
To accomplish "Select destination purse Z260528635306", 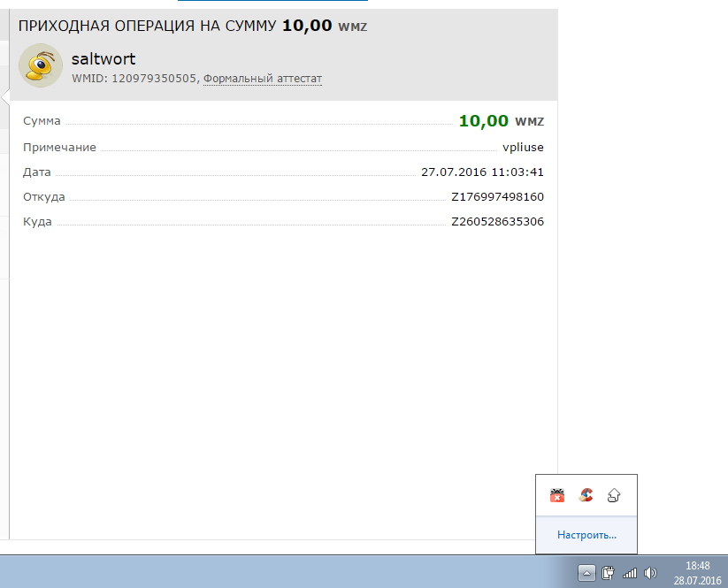I will point(497,221).
